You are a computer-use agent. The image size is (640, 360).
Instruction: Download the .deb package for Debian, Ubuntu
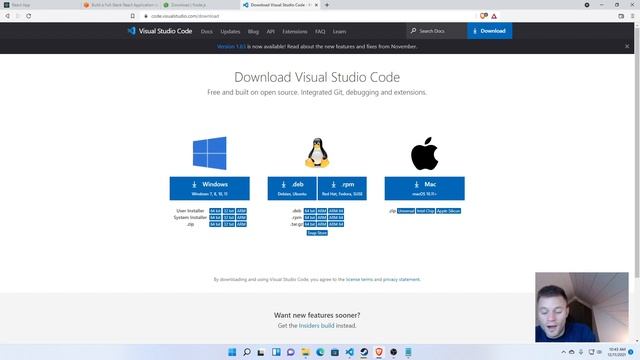point(292,188)
